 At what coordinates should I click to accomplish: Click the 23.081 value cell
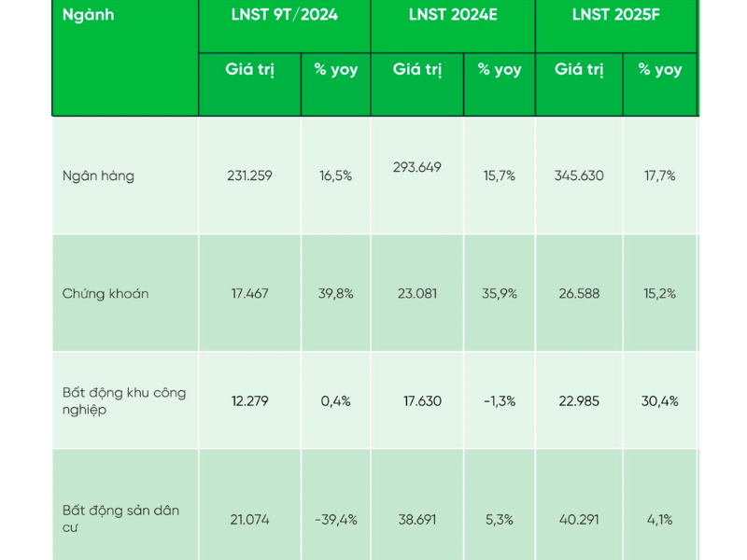pos(417,293)
